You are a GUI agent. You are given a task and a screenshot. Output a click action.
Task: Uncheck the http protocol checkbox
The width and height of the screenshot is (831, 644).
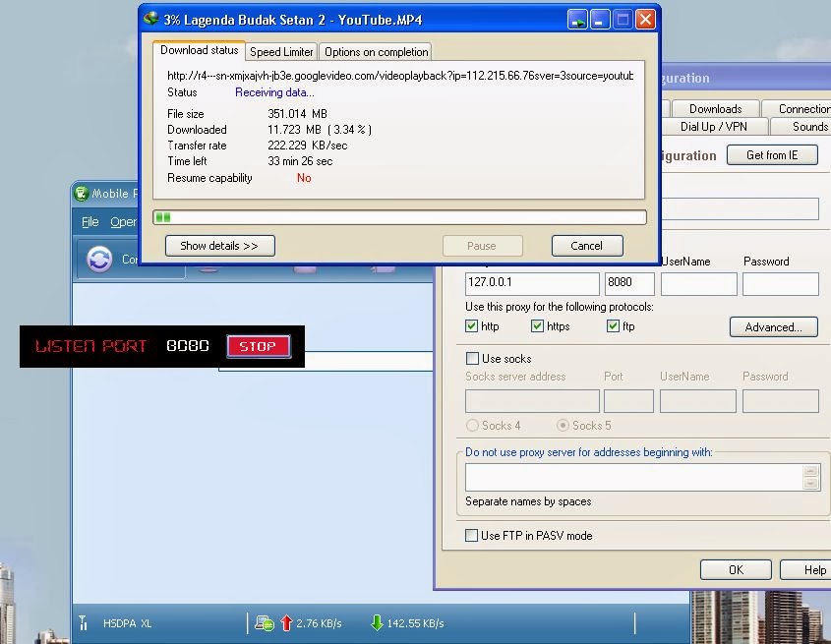(x=471, y=326)
